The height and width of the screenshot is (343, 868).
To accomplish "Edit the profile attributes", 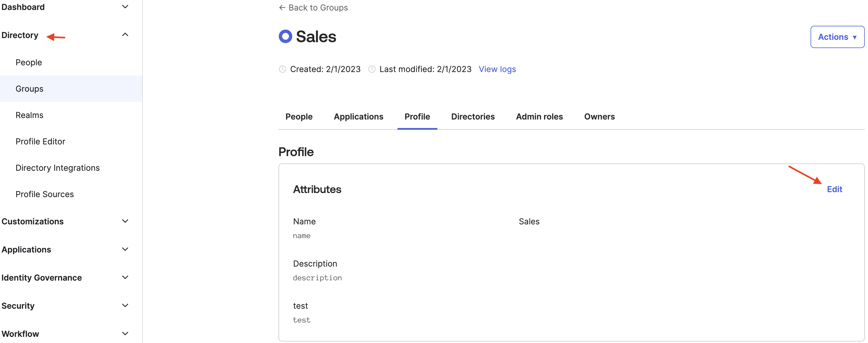I will 835,189.
